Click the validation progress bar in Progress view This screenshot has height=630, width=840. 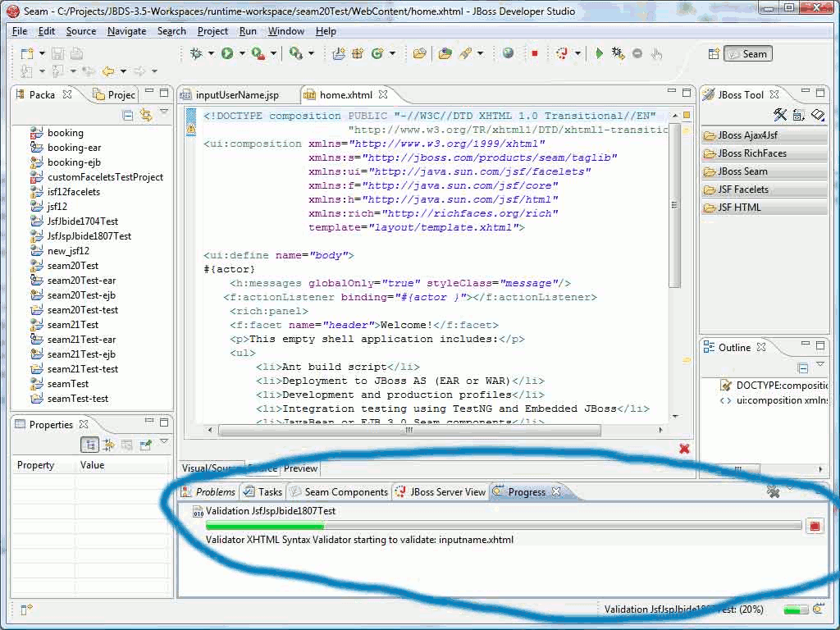coord(504,526)
